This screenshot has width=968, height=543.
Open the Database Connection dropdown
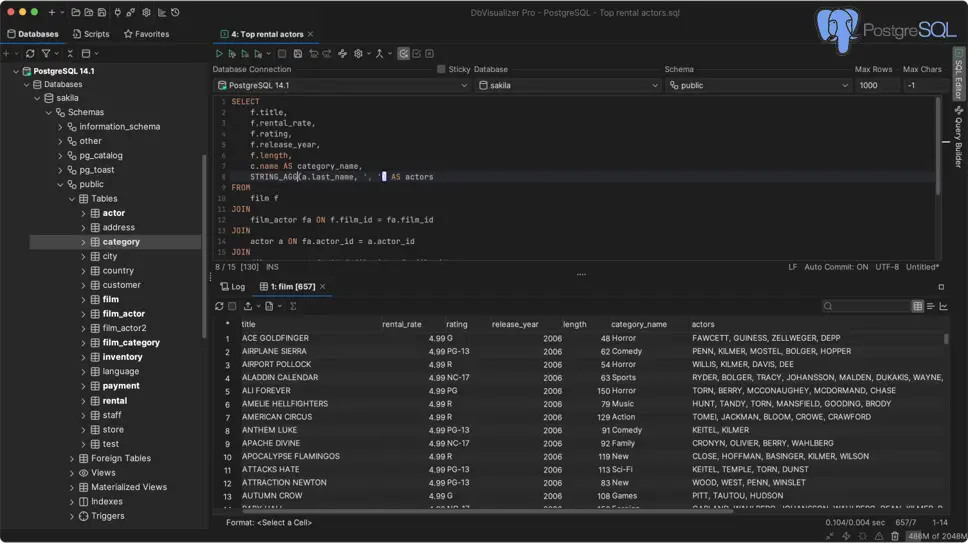(343, 85)
